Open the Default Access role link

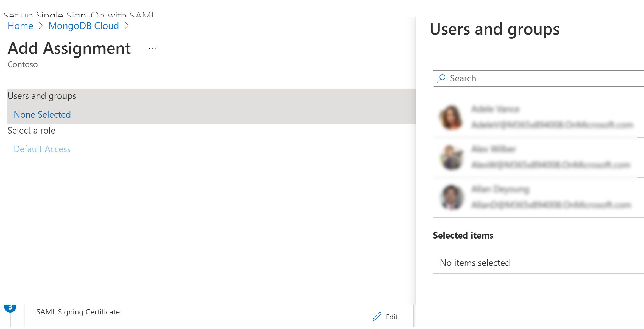pos(42,149)
